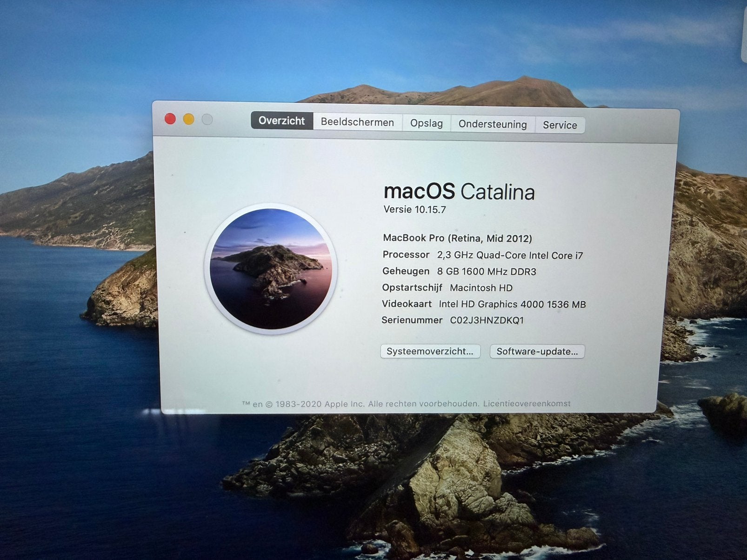Minimize the window with the yellow button
Viewport: 747px width, 560px height.
click(188, 120)
